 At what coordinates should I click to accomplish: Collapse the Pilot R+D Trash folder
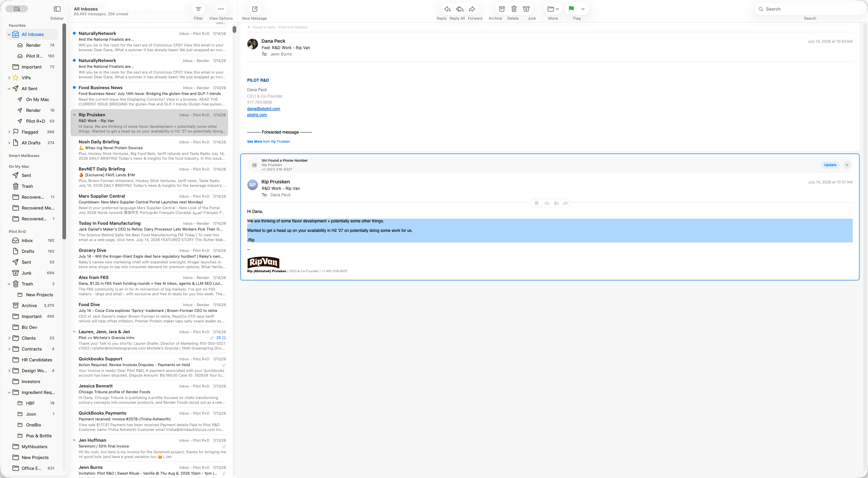tap(9, 284)
